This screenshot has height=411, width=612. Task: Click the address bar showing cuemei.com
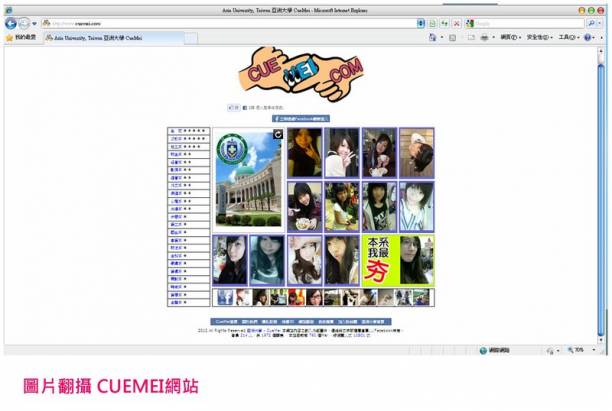pos(228,23)
